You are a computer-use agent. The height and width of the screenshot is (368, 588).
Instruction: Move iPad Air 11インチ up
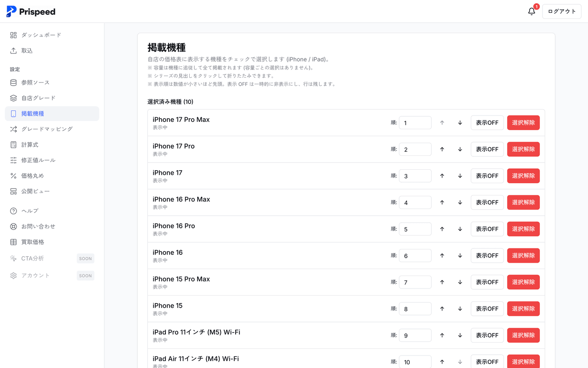[x=442, y=362]
